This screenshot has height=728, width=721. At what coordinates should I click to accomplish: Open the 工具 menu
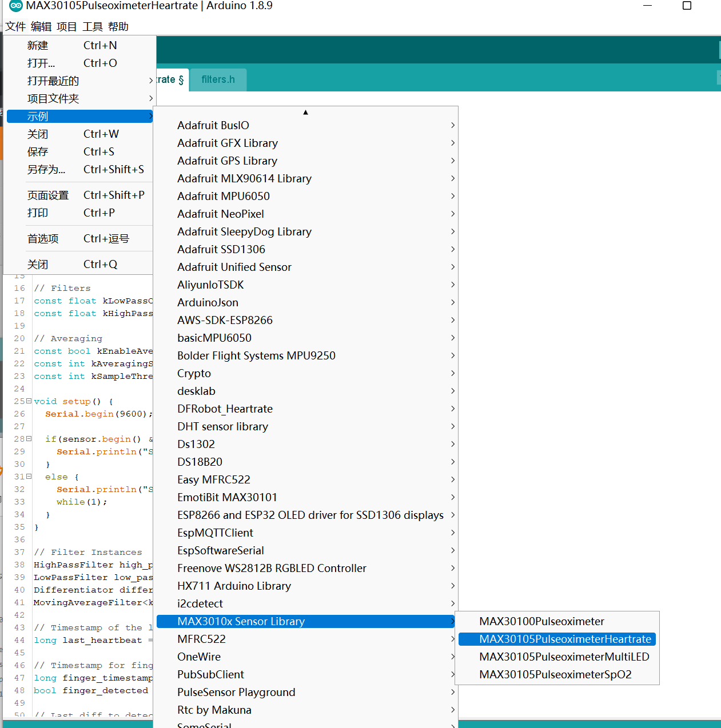pos(93,26)
